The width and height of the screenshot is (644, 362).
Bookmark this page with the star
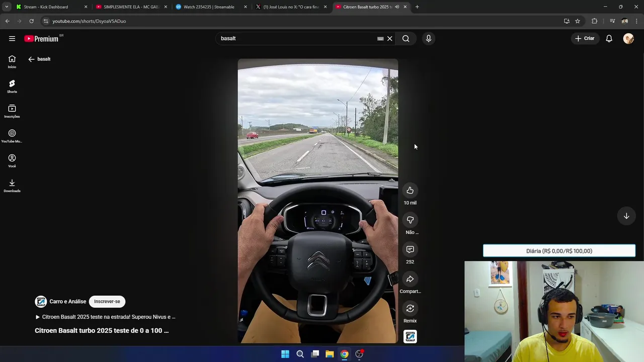click(x=578, y=21)
